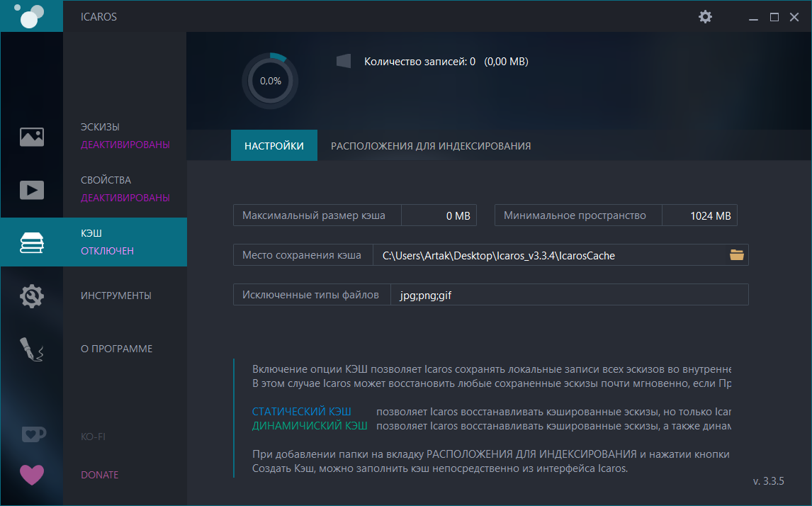812x506 pixels.
Task: Toggle properties via ДЕАКТИВИРОВАНЫ under СВОЙСТВА
Action: click(125, 198)
